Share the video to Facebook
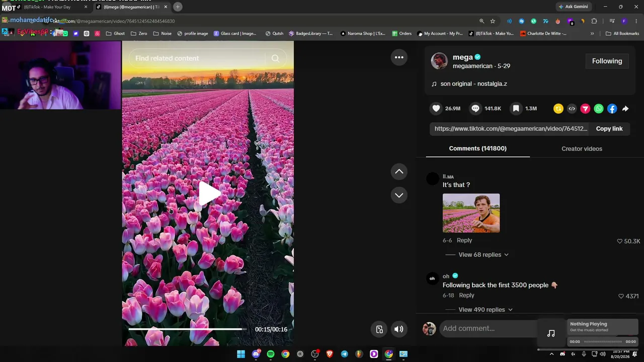The height and width of the screenshot is (362, 644). (612, 109)
